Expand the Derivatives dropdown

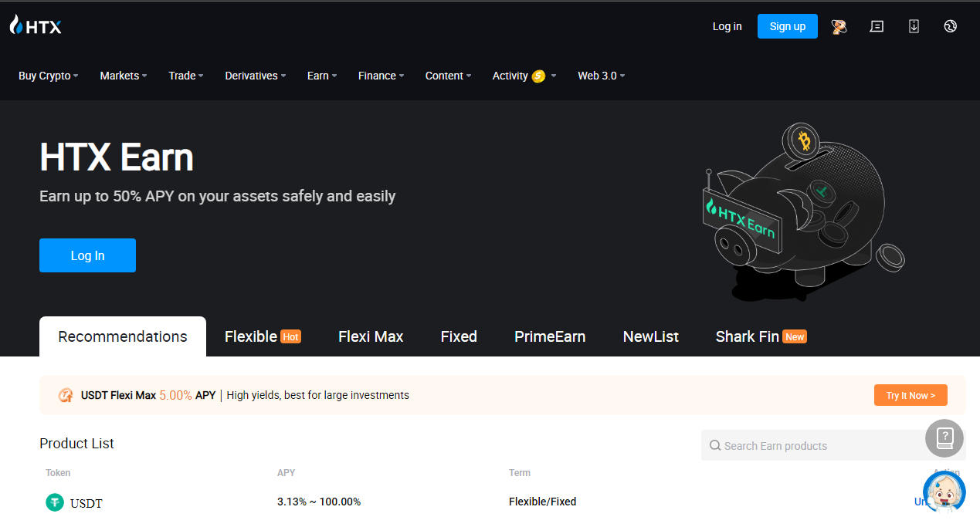pos(256,76)
